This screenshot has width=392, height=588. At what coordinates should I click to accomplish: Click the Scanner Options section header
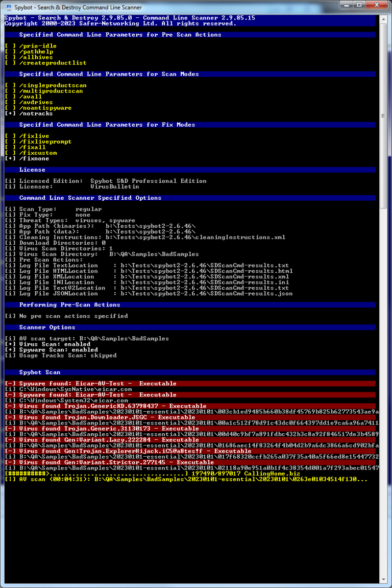tap(190, 327)
